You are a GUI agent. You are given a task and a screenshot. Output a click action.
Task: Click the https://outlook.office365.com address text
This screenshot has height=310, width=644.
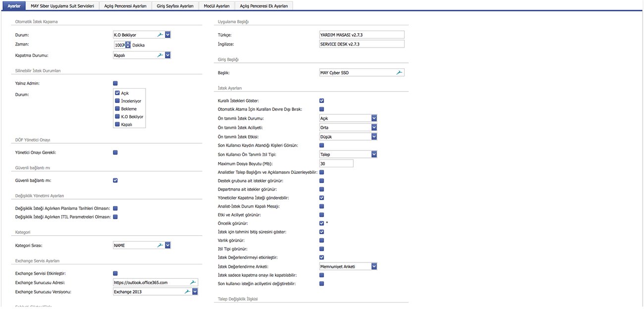click(141, 282)
